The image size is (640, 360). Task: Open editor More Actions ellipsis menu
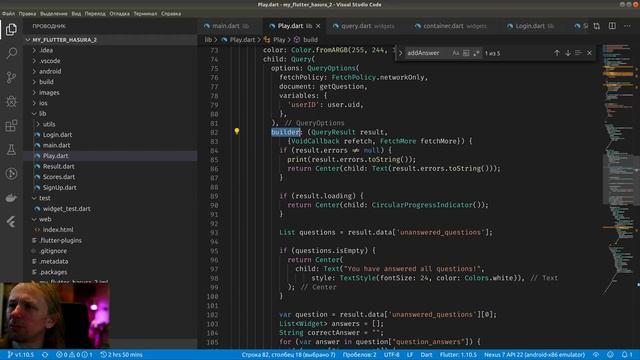[x=627, y=26]
